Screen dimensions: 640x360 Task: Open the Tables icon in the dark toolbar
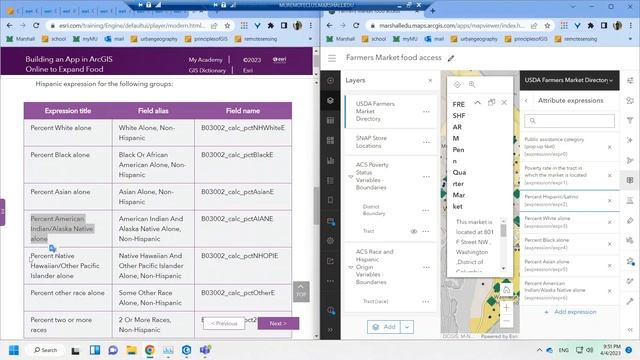click(x=330, y=120)
